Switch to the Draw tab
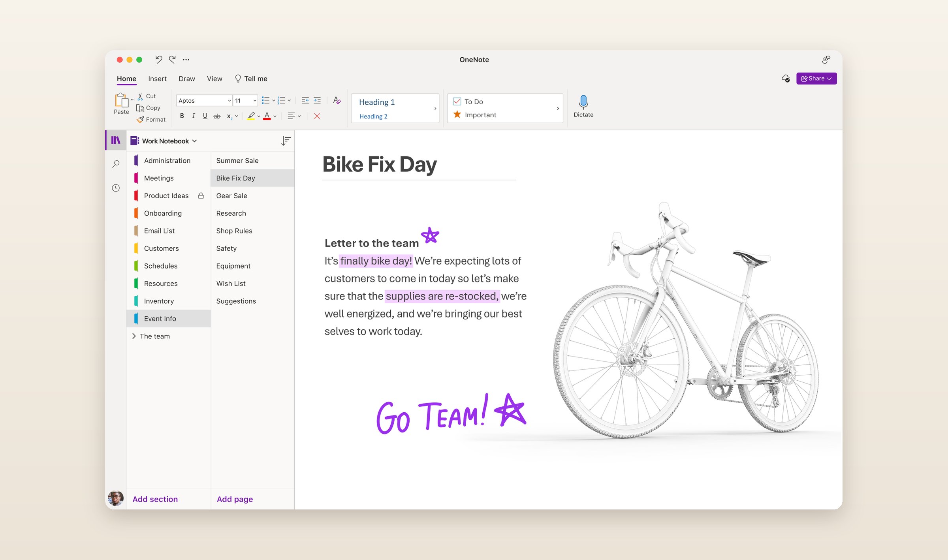This screenshot has width=948, height=560. point(186,79)
